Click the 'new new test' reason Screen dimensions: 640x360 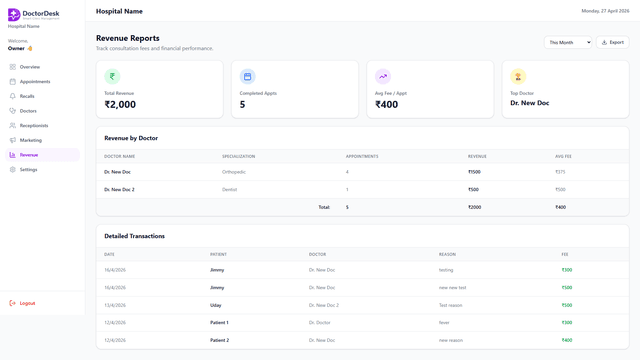click(452, 288)
